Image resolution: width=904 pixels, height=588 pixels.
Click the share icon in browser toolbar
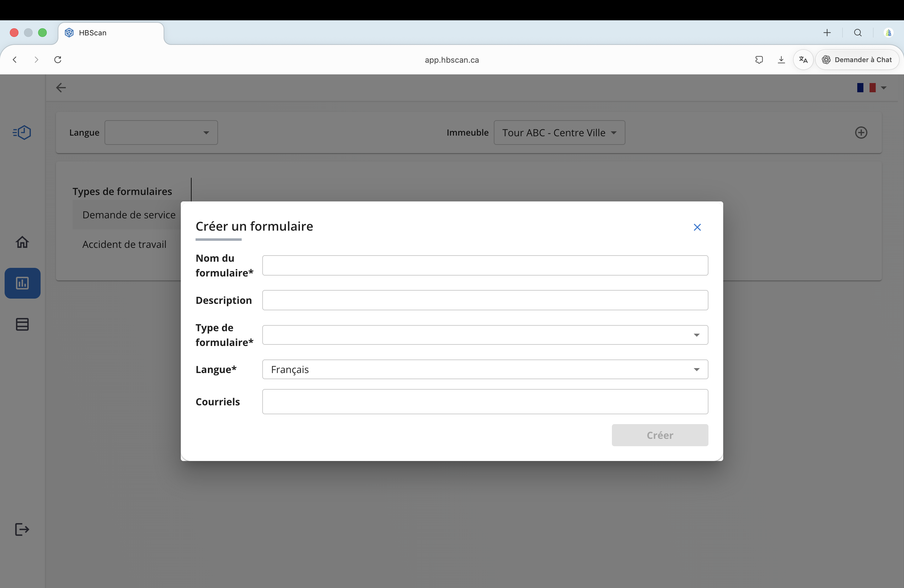point(759,60)
